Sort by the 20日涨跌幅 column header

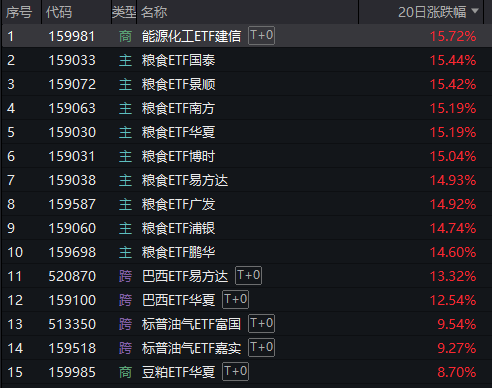click(x=432, y=12)
